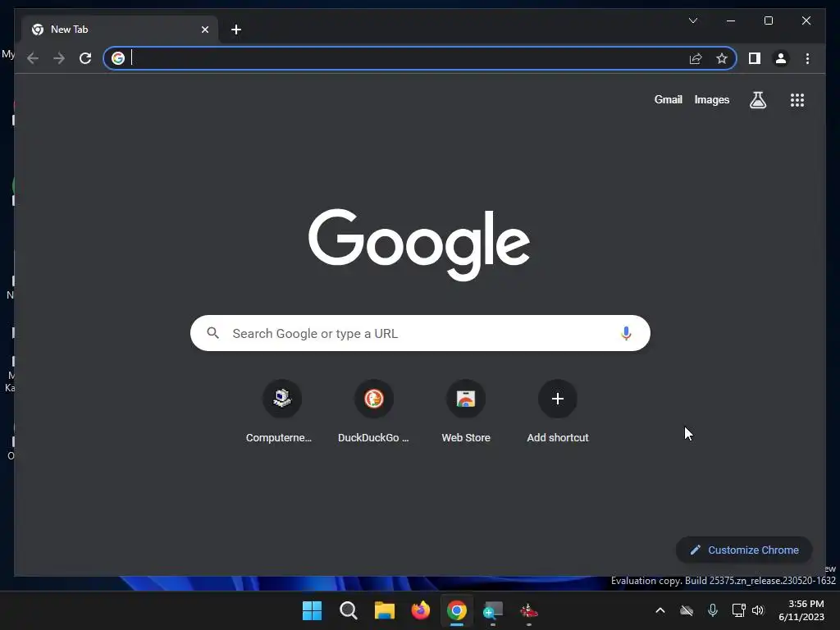Open the Web Store shortcut
This screenshot has height=630, width=840.
click(x=466, y=411)
